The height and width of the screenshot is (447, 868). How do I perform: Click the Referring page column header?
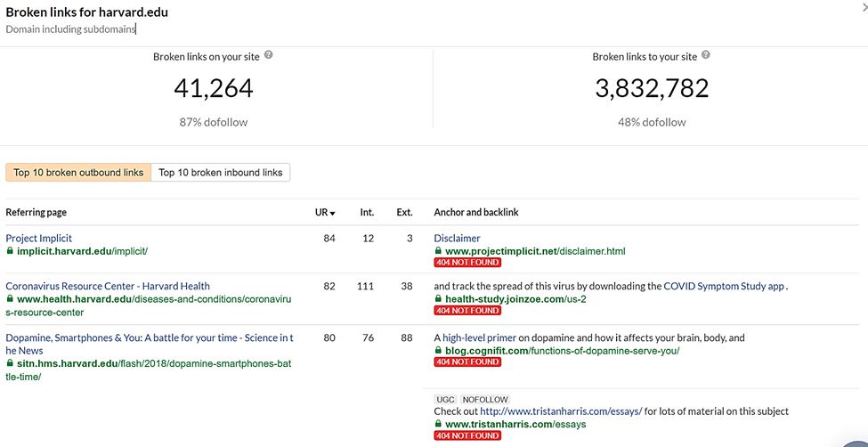pyautogui.click(x=36, y=212)
